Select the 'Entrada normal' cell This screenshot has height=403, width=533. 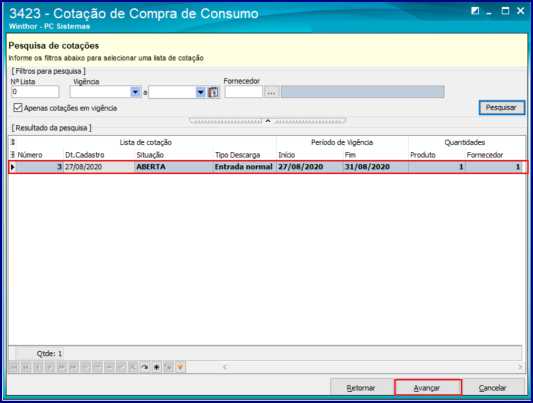[245, 167]
